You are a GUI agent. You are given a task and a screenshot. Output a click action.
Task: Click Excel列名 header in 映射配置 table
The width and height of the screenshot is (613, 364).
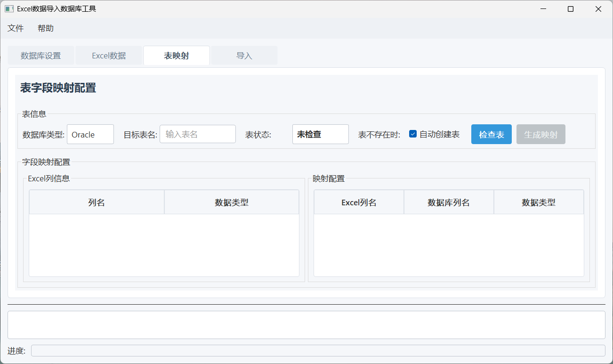359,202
